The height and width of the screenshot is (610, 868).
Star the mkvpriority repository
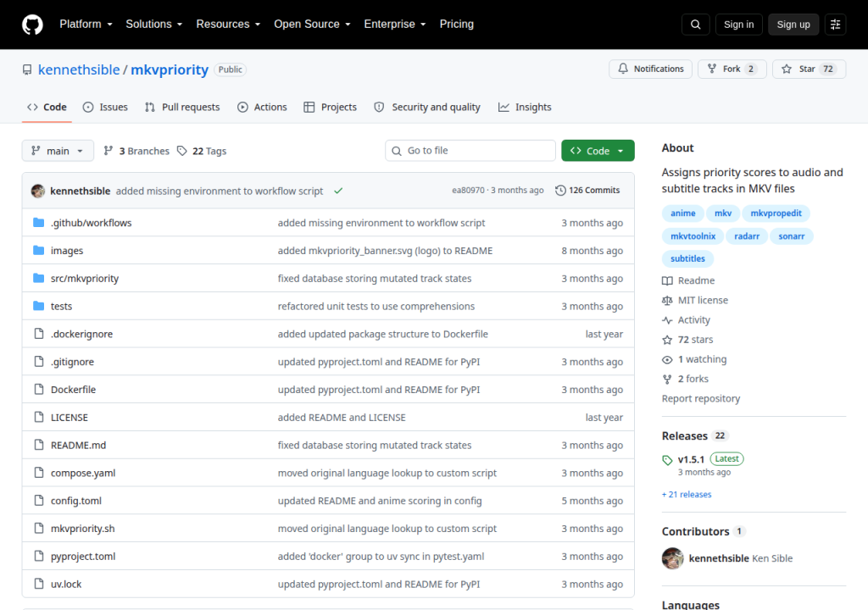[809, 69]
